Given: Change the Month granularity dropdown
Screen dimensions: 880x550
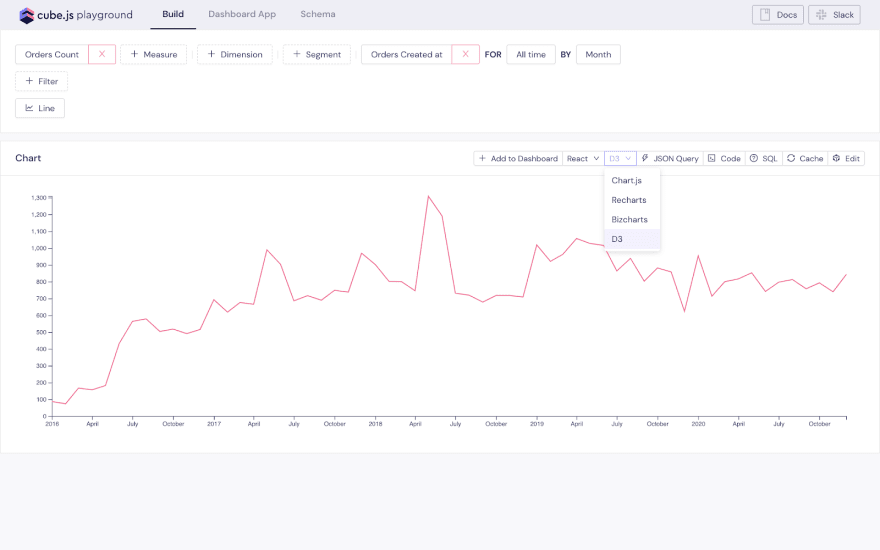Looking at the screenshot, I should (598, 54).
